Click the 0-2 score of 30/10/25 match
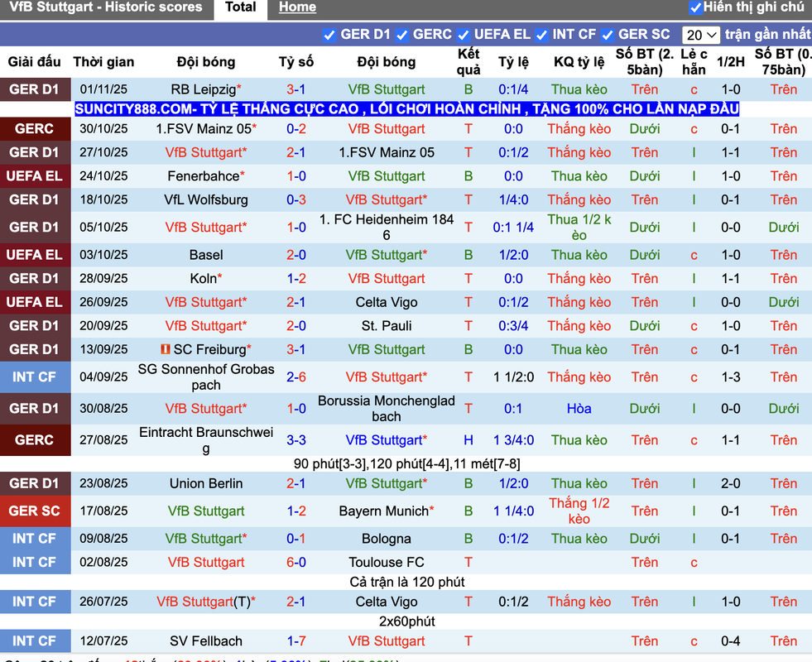 pos(296,129)
